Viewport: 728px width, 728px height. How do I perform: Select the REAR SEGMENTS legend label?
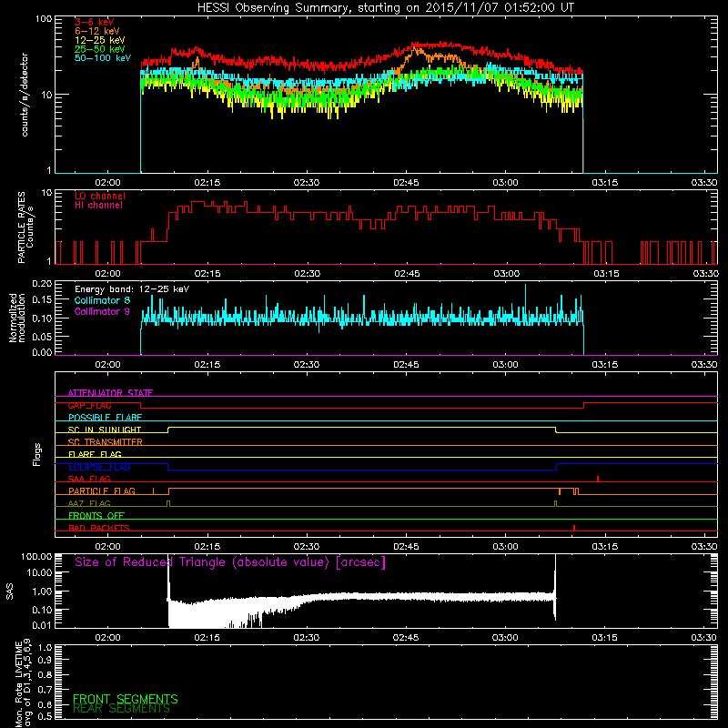coord(122,709)
